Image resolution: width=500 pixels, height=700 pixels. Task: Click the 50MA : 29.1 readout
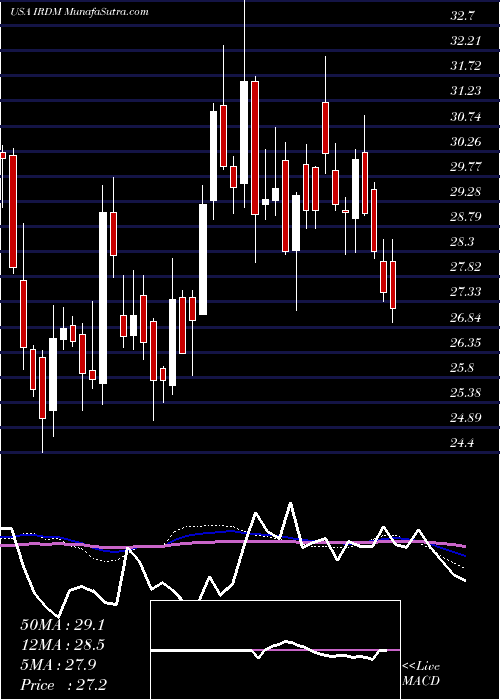pos(63,625)
